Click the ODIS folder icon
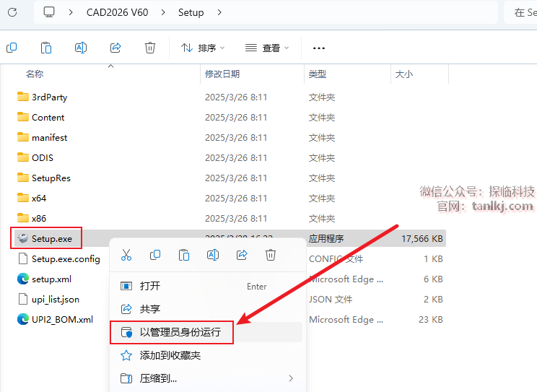The width and height of the screenshot is (537, 392). tap(23, 157)
